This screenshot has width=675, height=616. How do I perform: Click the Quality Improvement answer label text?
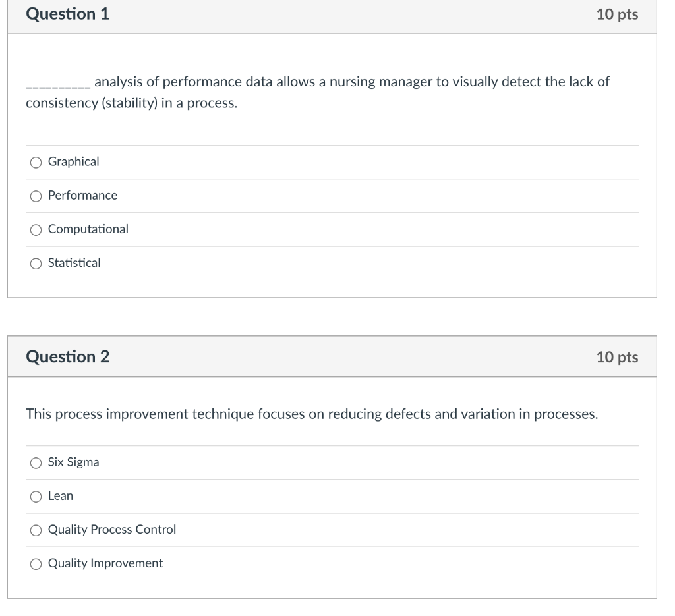[x=104, y=563]
